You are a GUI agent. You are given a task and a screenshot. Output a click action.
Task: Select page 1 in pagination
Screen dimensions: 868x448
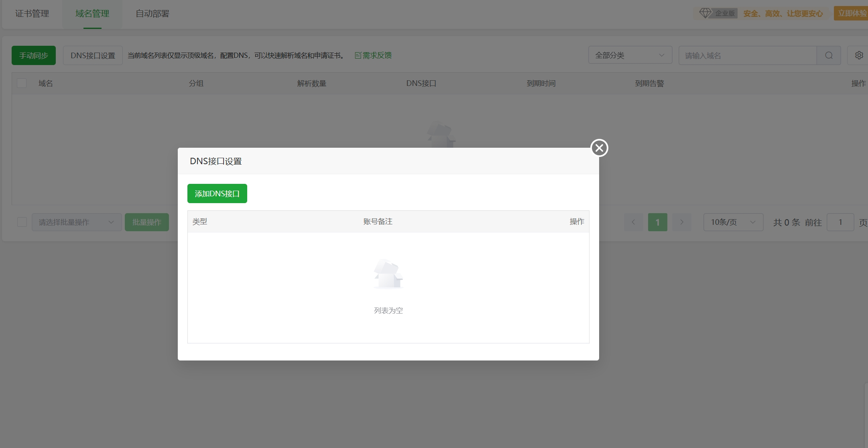(657, 222)
